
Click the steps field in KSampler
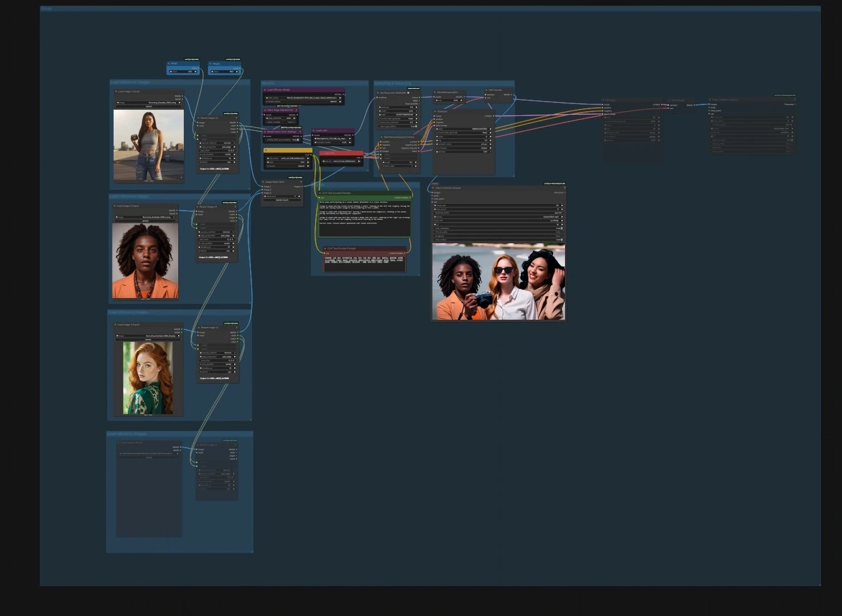click(x=464, y=136)
